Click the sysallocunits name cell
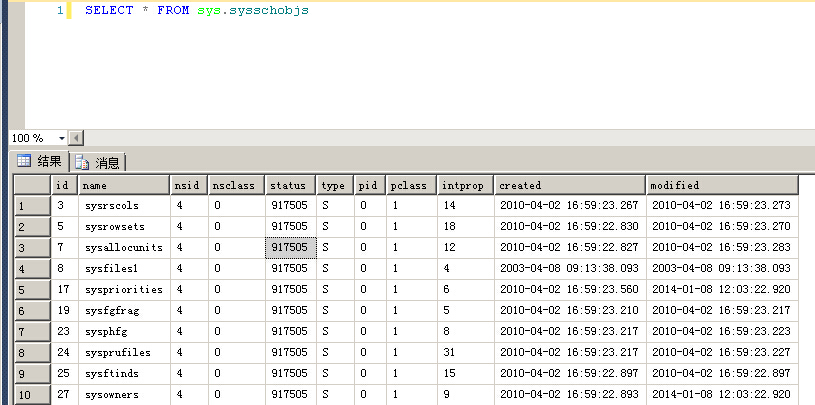The width and height of the screenshot is (815, 405). pyautogui.click(x=124, y=247)
